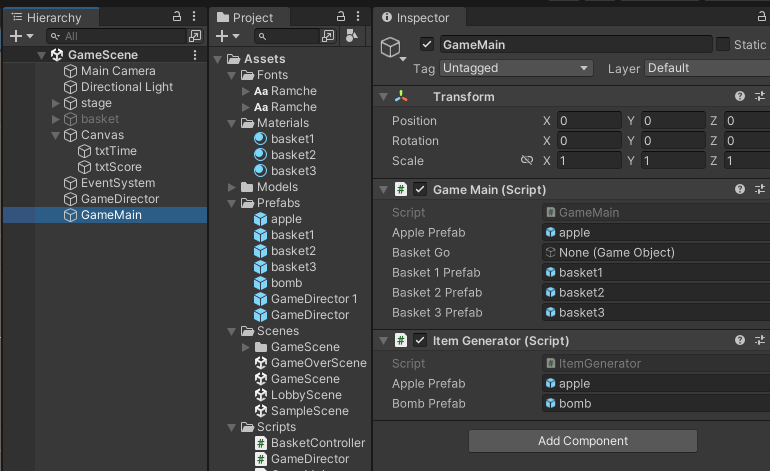The image size is (770, 471).
Task: Open Transform component help
Action: click(740, 96)
